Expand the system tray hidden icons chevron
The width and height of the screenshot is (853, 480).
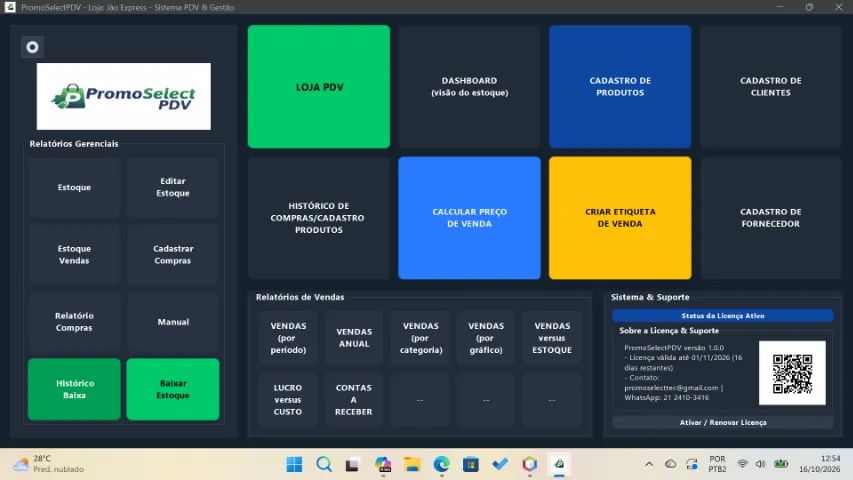click(649, 464)
